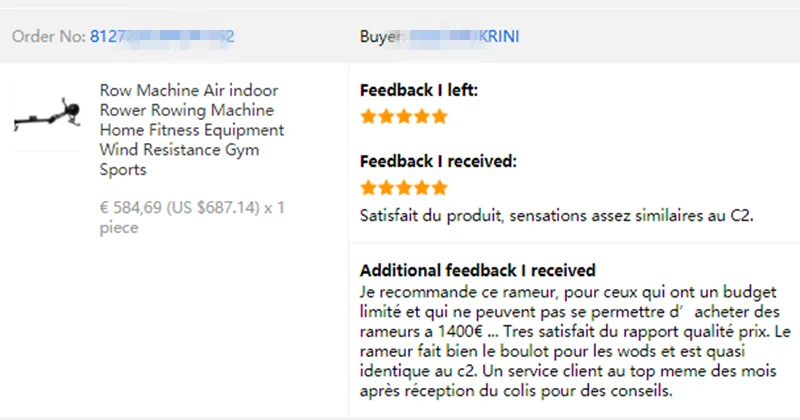Open the buyer profile link ending KRINI
This screenshot has height=420, width=800.
[464, 37]
